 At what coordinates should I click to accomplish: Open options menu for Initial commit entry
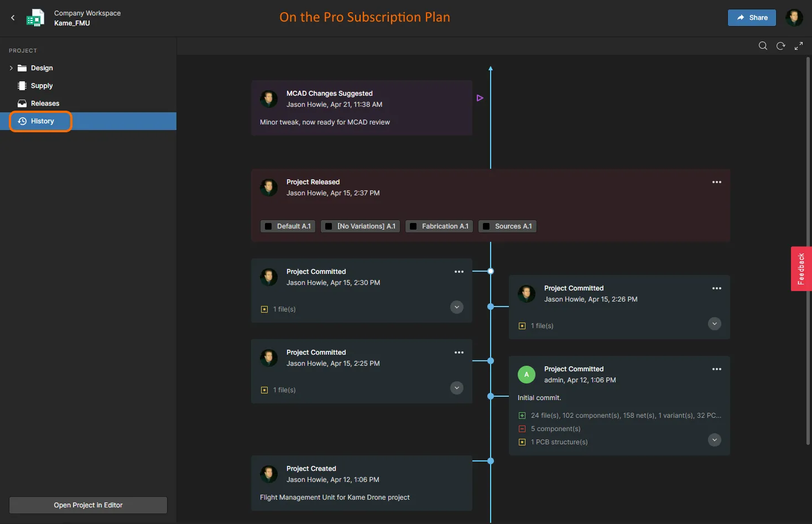point(717,369)
